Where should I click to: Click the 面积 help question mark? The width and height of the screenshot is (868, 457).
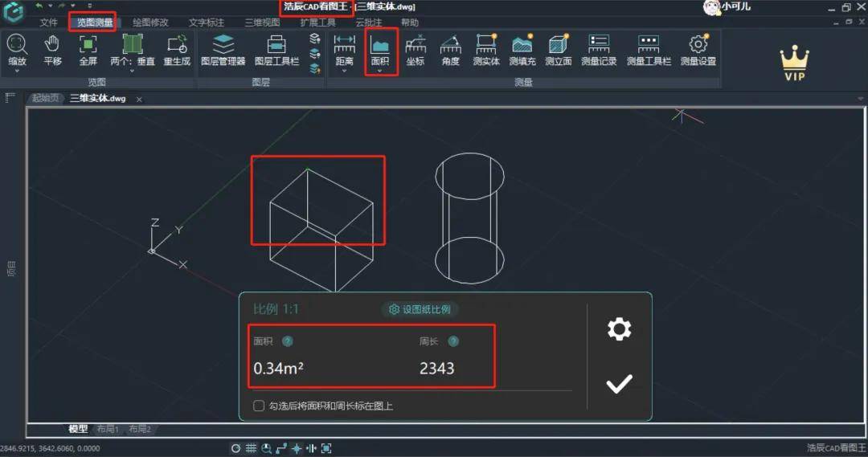point(287,341)
